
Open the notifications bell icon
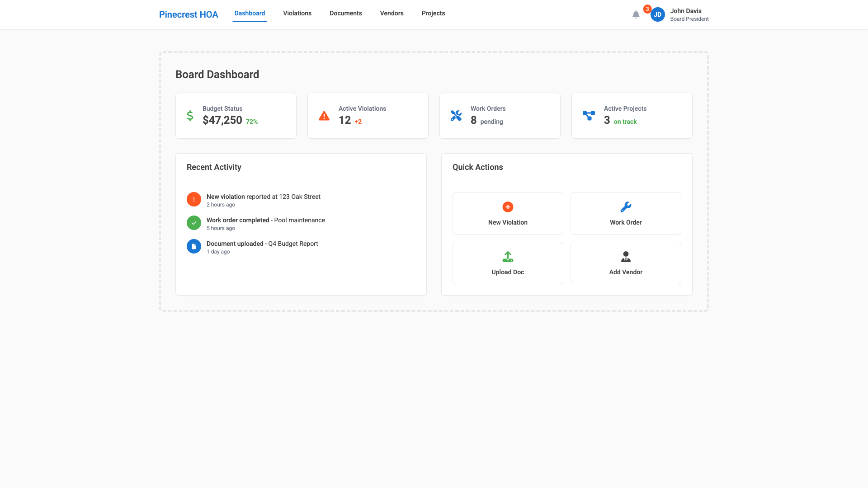click(x=636, y=14)
